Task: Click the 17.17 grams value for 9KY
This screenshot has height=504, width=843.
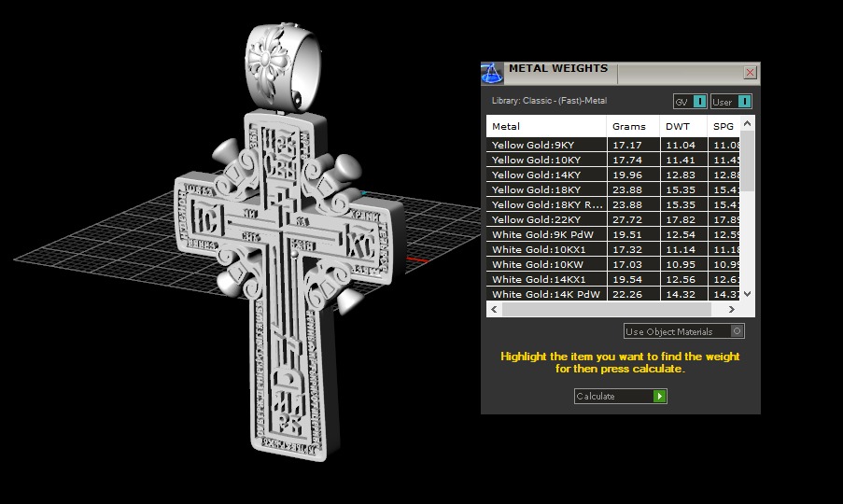Action: [626, 145]
